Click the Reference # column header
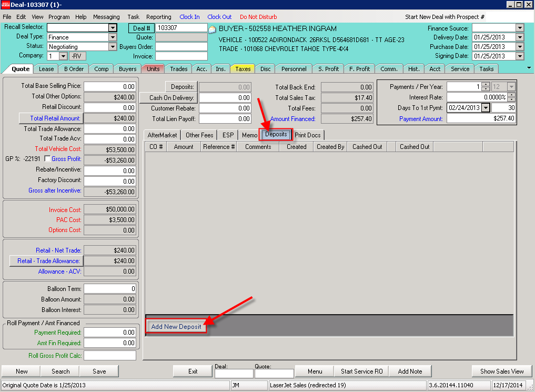 click(x=219, y=147)
